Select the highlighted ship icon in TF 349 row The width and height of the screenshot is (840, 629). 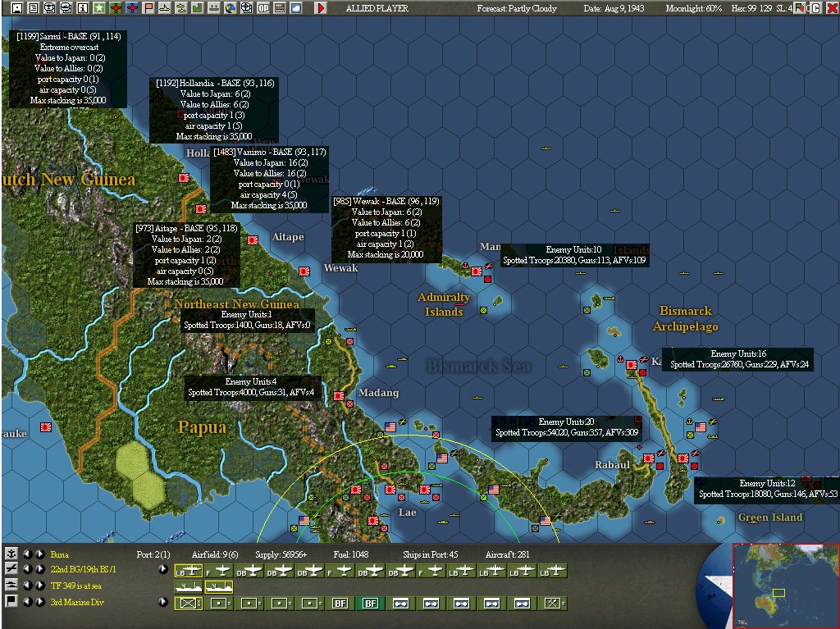[218, 587]
